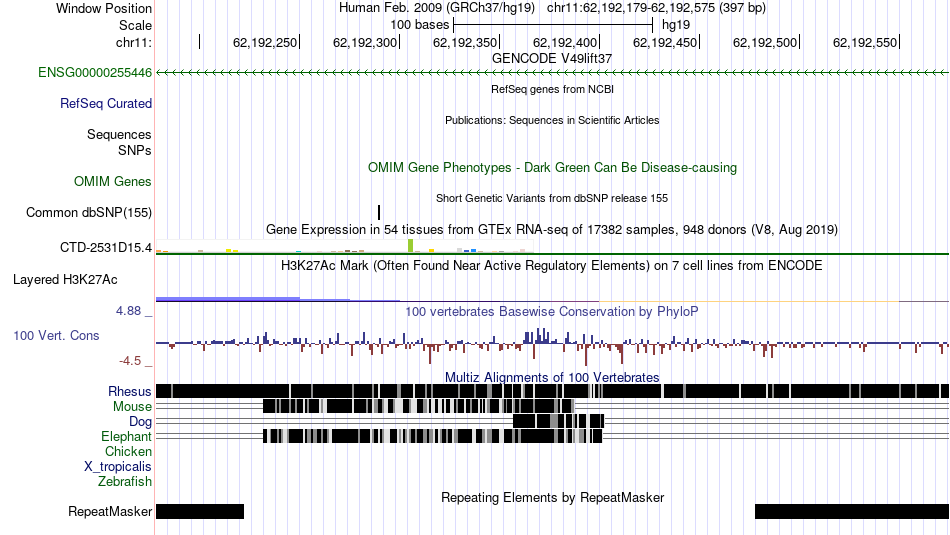Click Publications: Sequences in Scientific Articles title
The height and width of the screenshot is (535, 950).
point(552,120)
